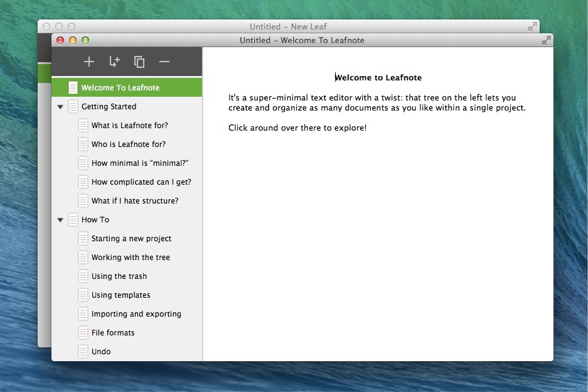Open the Undo leaf
Screen dimensions: 588x392
tap(127, 351)
